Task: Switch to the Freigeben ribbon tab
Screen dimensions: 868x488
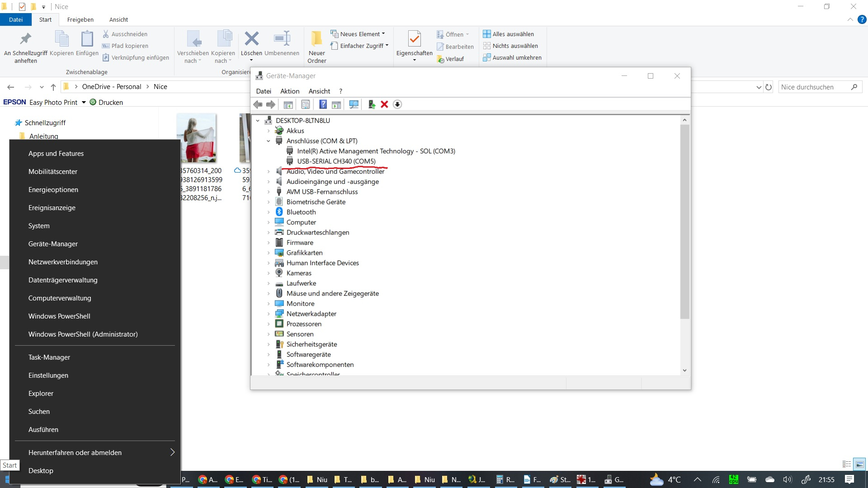Action: coord(80,19)
